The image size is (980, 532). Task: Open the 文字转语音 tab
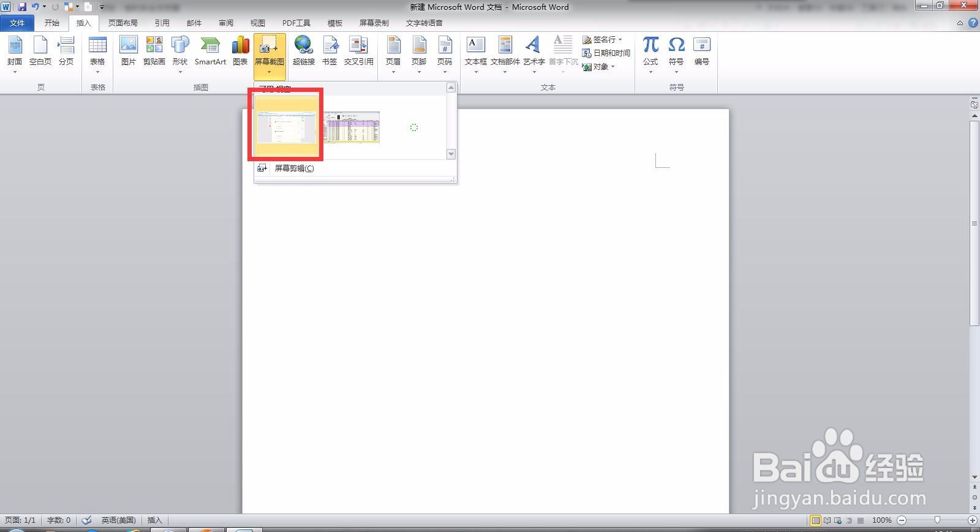424,23
